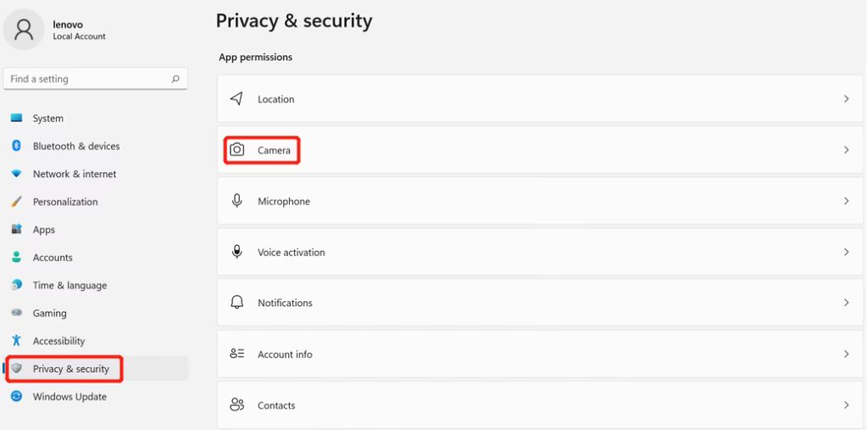The width and height of the screenshot is (868, 430).
Task: Expand Location permission chevron
Action: coord(846,98)
